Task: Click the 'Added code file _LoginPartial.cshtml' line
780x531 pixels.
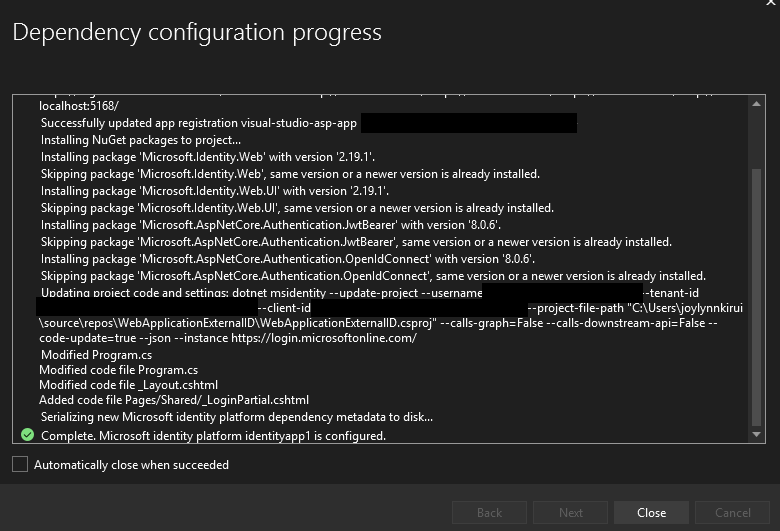Action: (174, 400)
